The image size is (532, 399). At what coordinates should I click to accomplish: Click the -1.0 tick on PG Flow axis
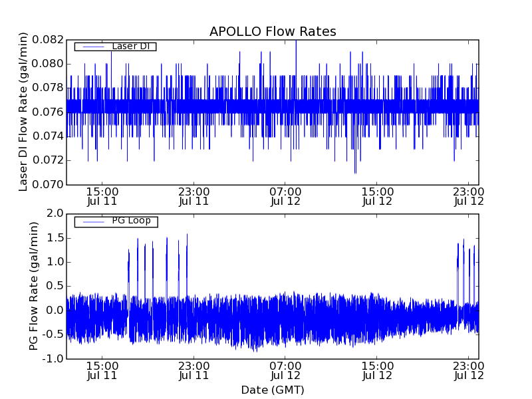[x=53, y=358]
